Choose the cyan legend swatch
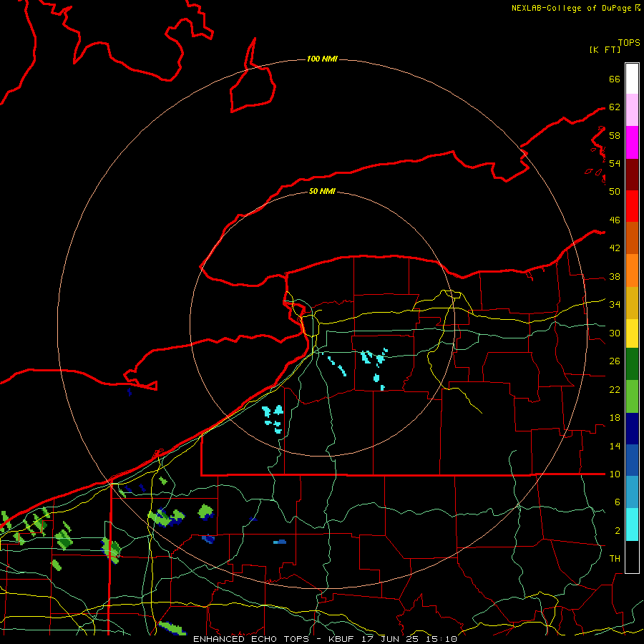The width and height of the screenshot is (644, 644). coord(632,525)
